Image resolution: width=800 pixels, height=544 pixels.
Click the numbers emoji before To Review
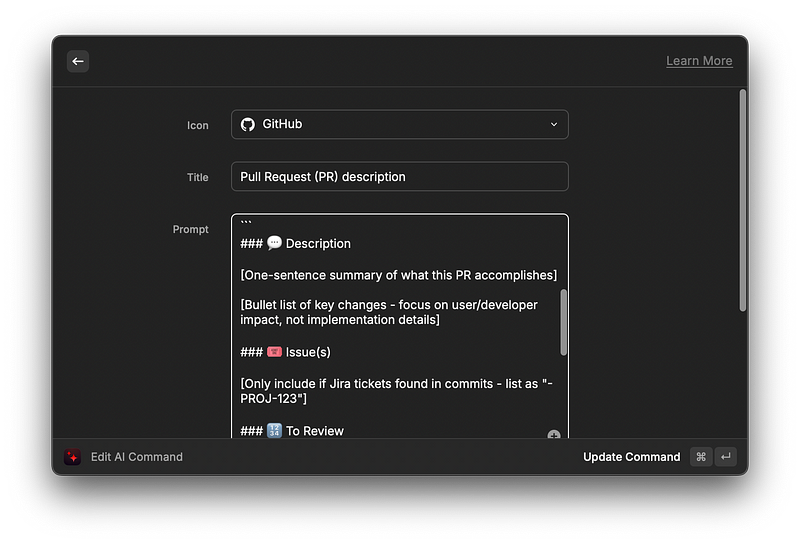(274, 431)
